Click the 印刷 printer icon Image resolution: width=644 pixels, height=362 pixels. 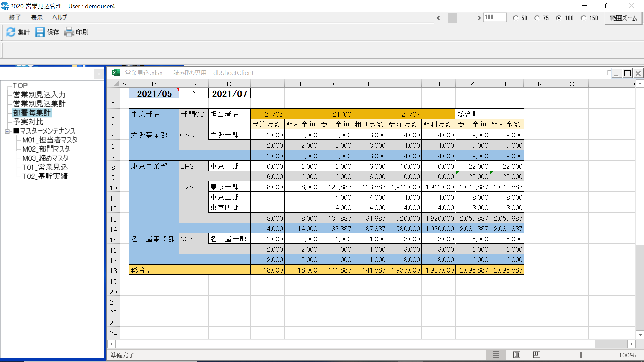point(69,32)
